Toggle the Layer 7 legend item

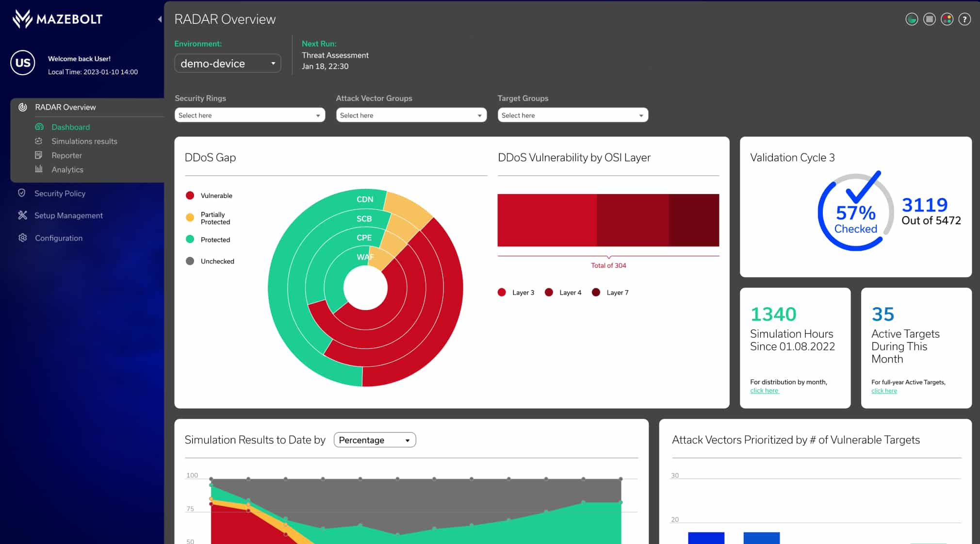click(x=610, y=292)
